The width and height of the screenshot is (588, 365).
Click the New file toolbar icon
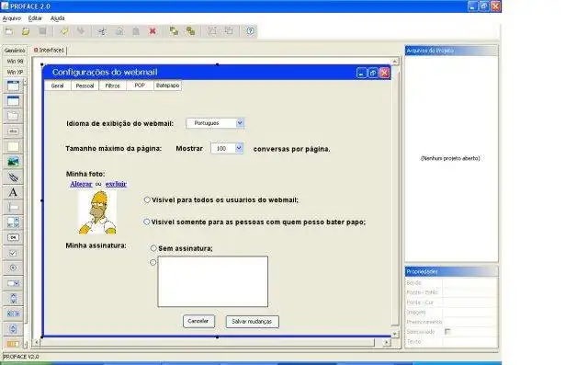tap(9, 31)
